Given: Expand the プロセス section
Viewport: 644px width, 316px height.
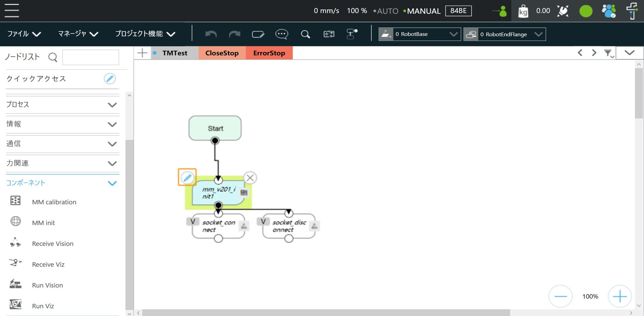Looking at the screenshot, I should [x=62, y=105].
